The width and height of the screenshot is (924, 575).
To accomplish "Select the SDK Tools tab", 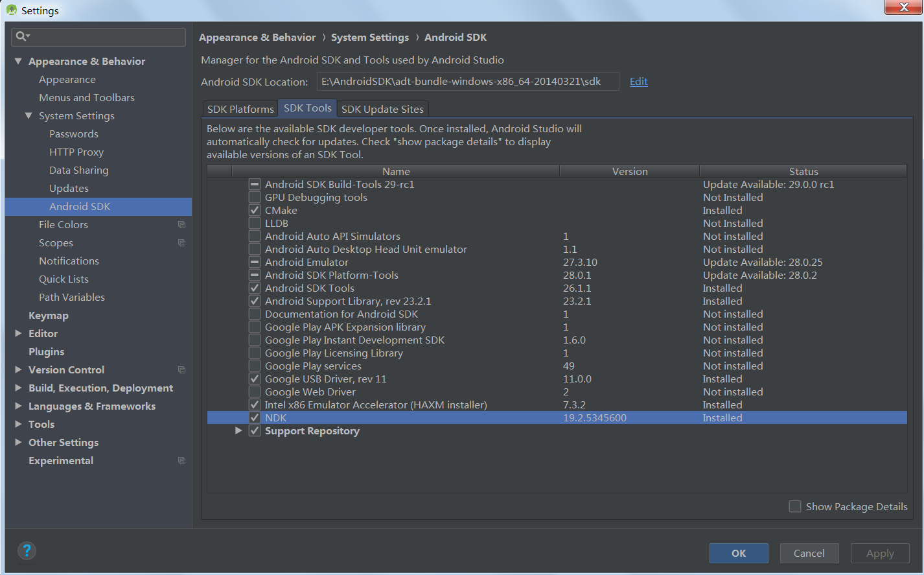I will 308,108.
